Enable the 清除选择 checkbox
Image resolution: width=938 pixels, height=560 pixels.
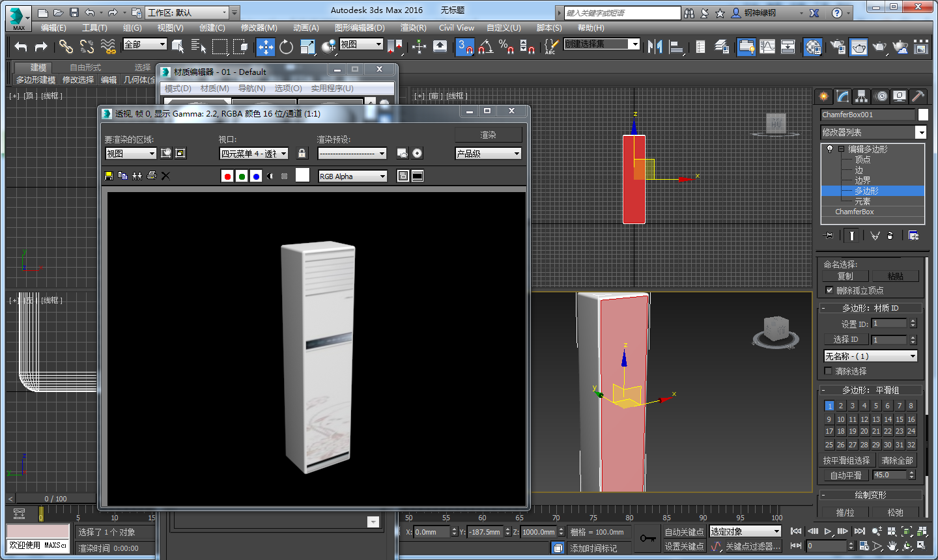pos(829,371)
